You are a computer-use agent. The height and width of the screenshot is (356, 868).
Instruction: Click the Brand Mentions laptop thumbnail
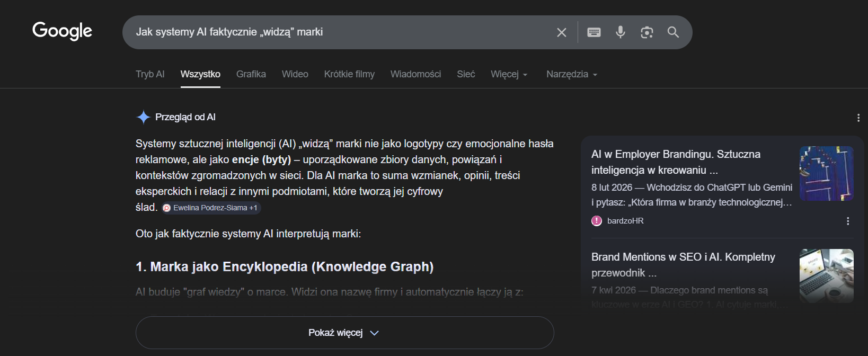[x=826, y=276]
